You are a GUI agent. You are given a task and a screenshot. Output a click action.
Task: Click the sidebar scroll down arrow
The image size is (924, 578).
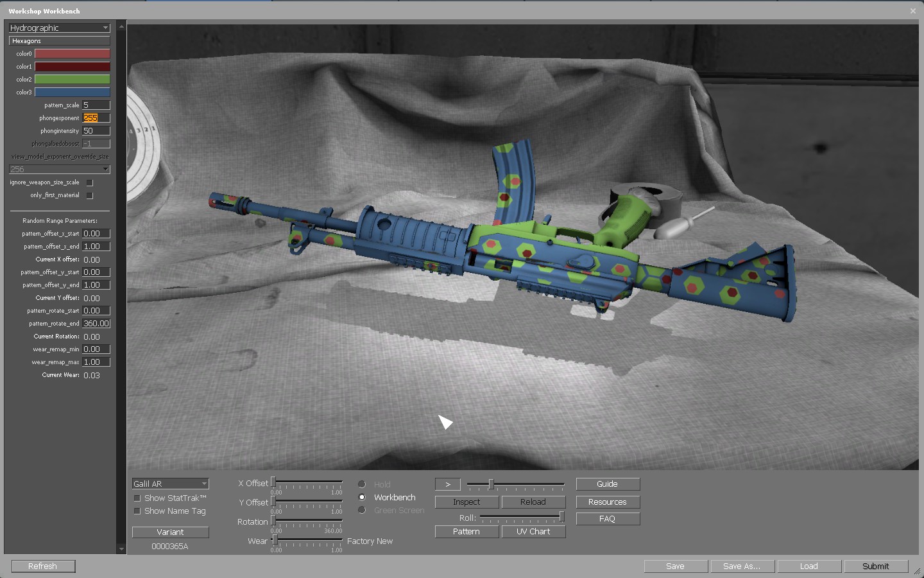click(121, 549)
